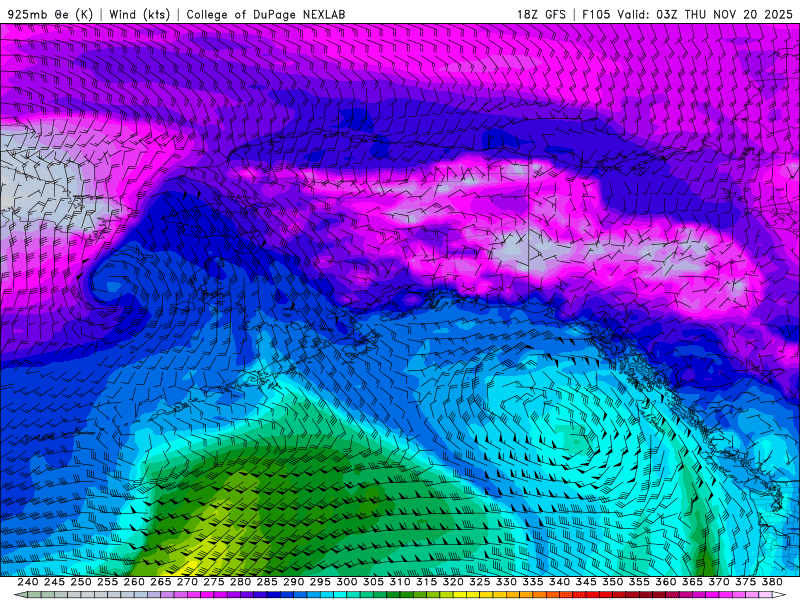Click the right end arrow of the color bar

click(x=779, y=595)
